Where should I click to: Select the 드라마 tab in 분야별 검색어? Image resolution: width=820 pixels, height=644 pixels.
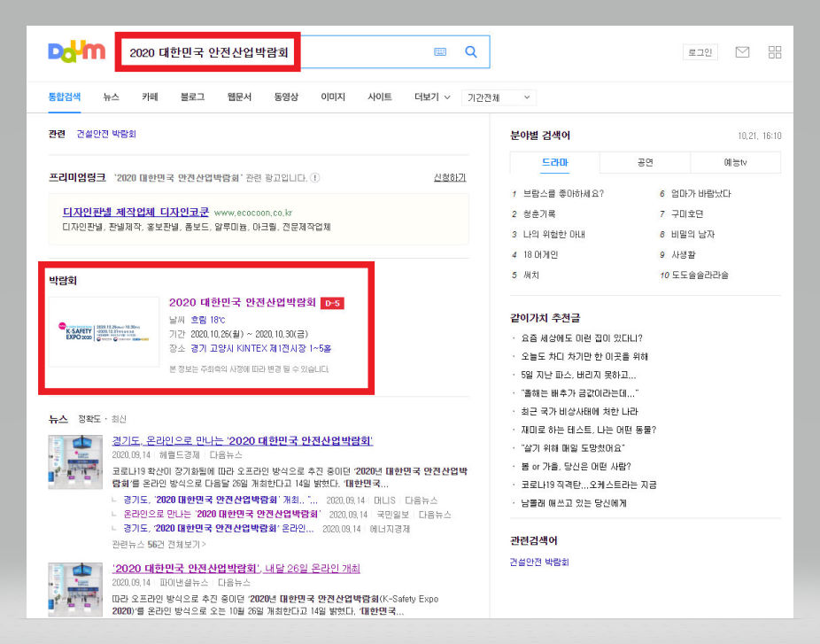tap(555, 163)
